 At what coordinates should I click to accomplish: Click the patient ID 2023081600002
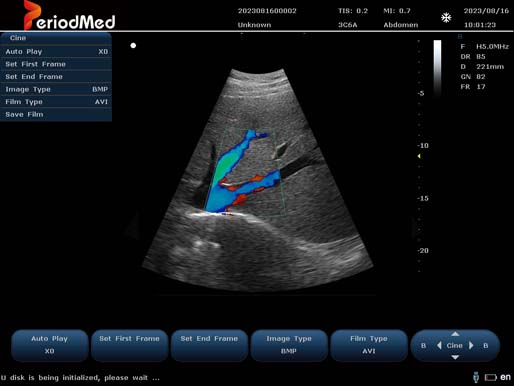267,11
